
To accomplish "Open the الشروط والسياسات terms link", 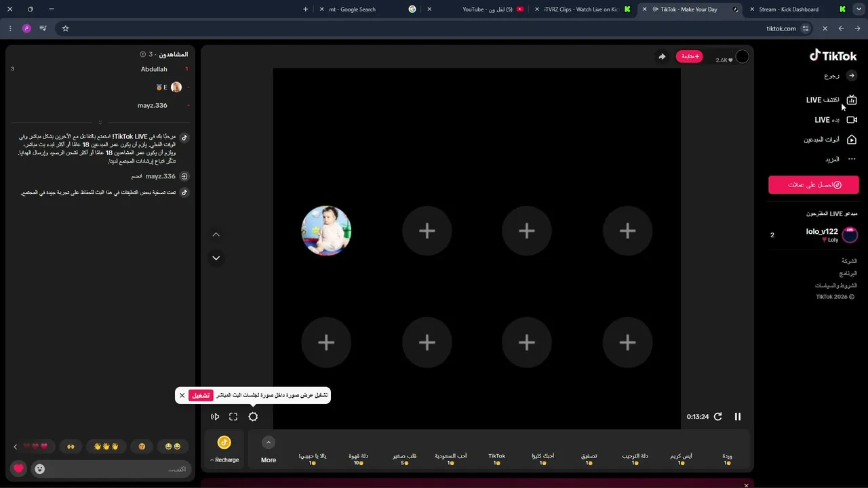I will pyautogui.click(x=836, y=285).
